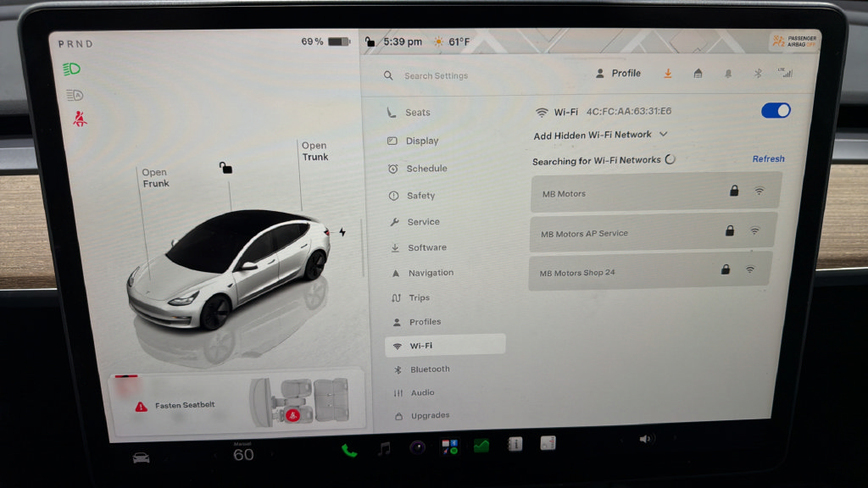Open the Display settings
The height and width of the screenshot is (488, 868).
pos(414,141)
